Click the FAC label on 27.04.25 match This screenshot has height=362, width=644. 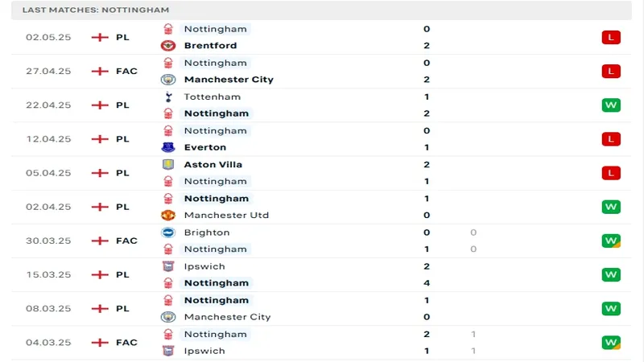[126, 71]
